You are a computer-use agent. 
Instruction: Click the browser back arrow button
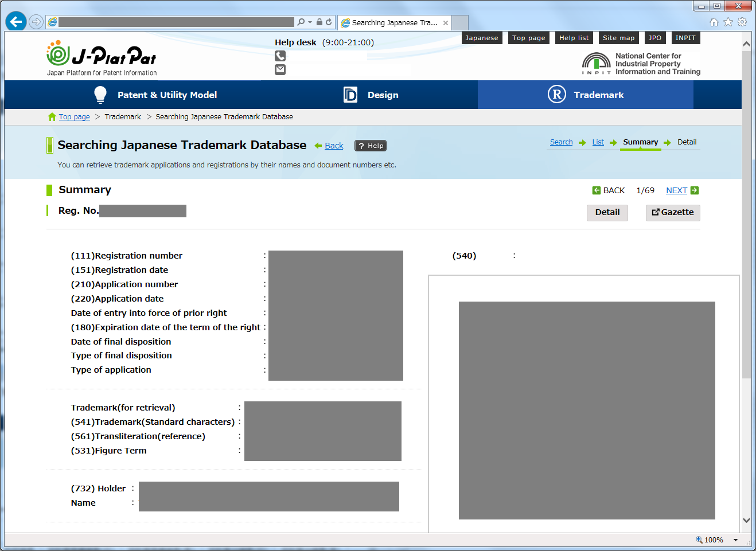16,22
